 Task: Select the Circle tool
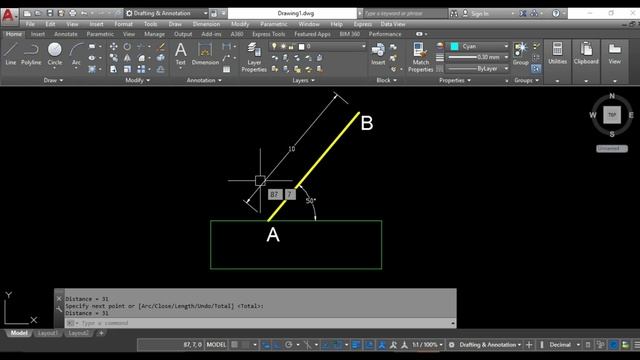pos(55,54)
